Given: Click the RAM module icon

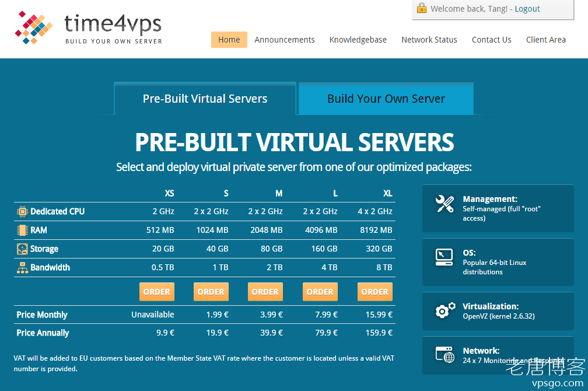Looking at the screenshot, I should tap(22, 230).
